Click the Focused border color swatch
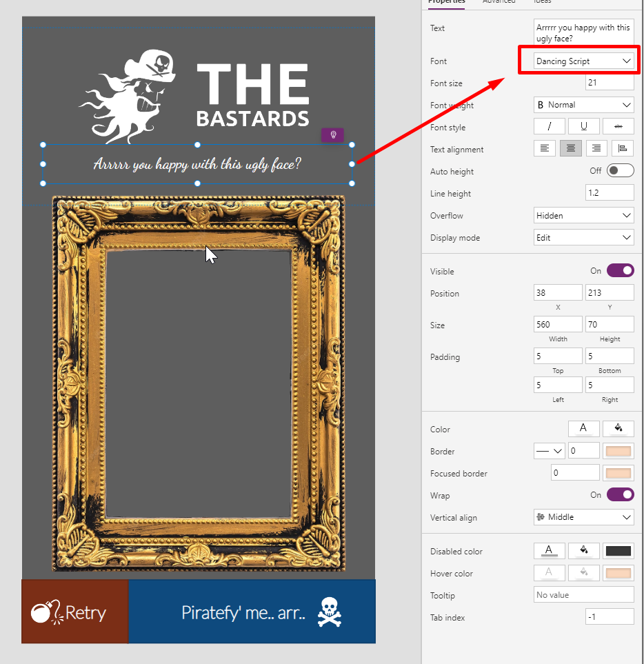This screenshot has width=644, height=664. [x=618, y=472]
